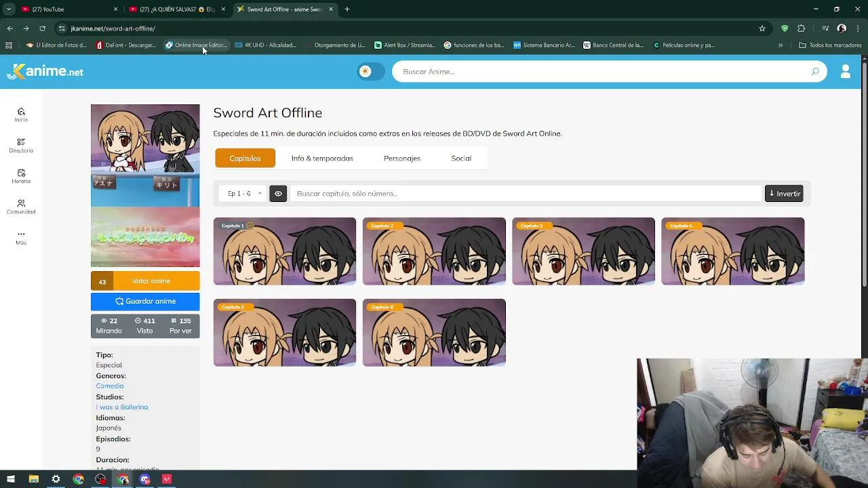Open the tab search dropdown arrow

[8, 9]
